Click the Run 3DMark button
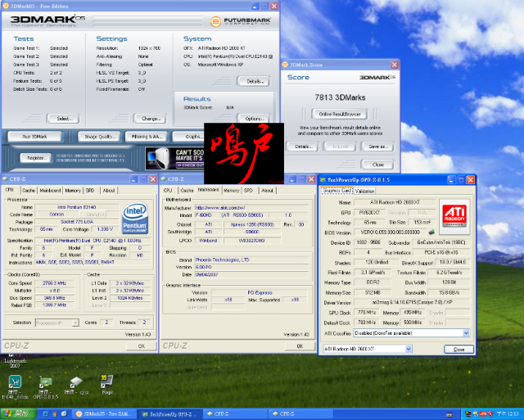 pyautogui.click(x=34, y=137)
